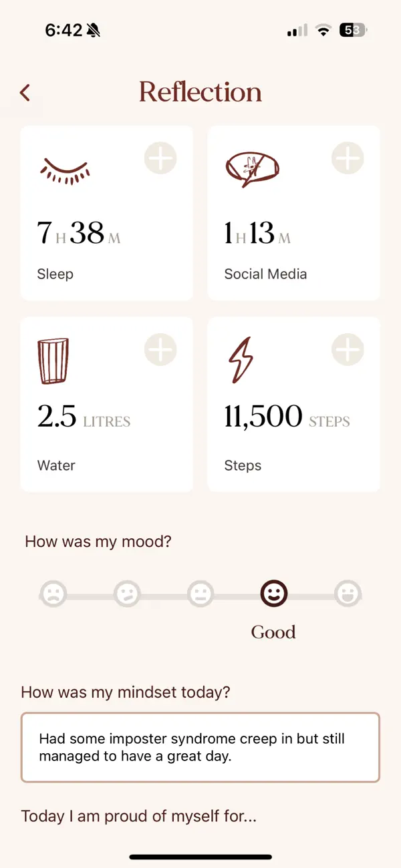This screenshot has width=401, height=868.
Task: Tap the Social Media speech bubble icon
Action: click(253, 167)
